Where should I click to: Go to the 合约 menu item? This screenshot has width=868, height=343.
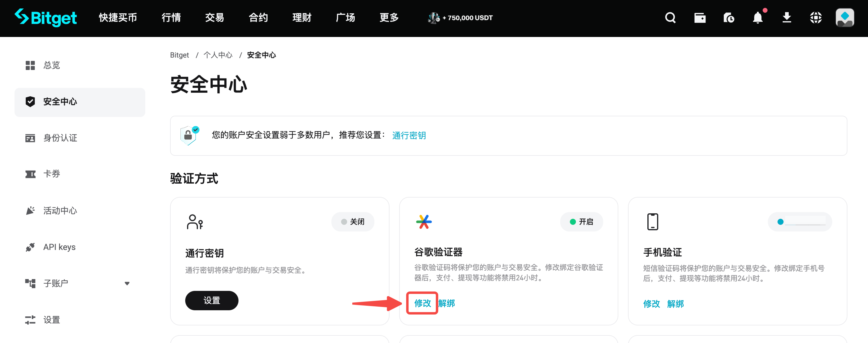(x=258, y=18)
